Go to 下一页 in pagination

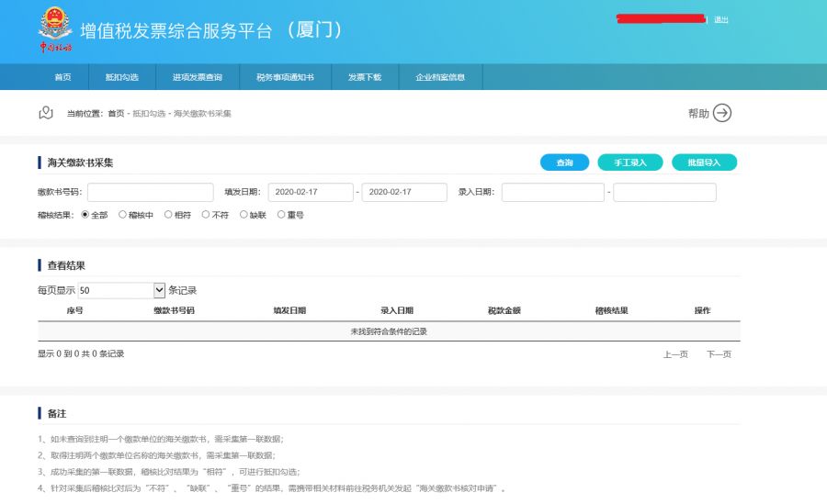(719, 354)
